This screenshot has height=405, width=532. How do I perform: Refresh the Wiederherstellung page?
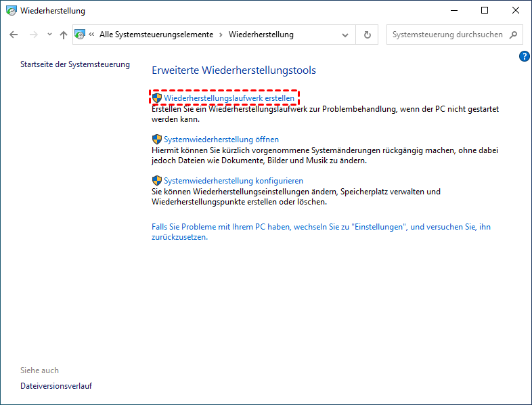click(368, 35)
